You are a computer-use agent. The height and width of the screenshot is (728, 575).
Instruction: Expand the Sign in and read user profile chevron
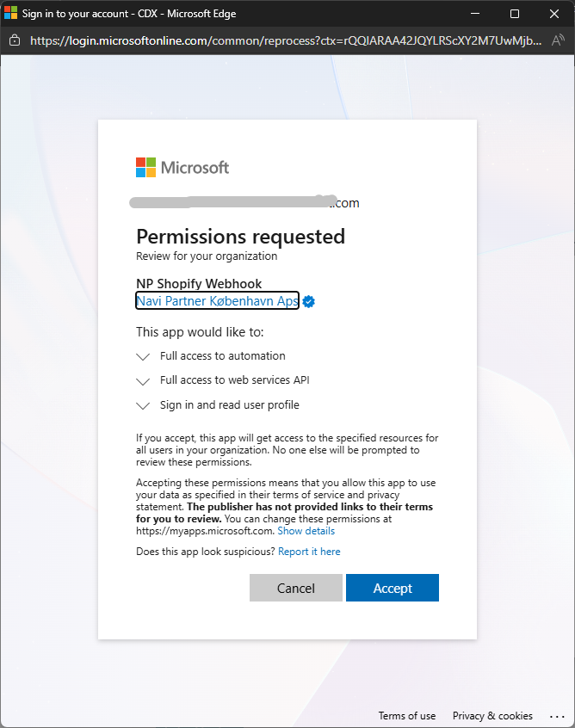(x=143, y=406)
